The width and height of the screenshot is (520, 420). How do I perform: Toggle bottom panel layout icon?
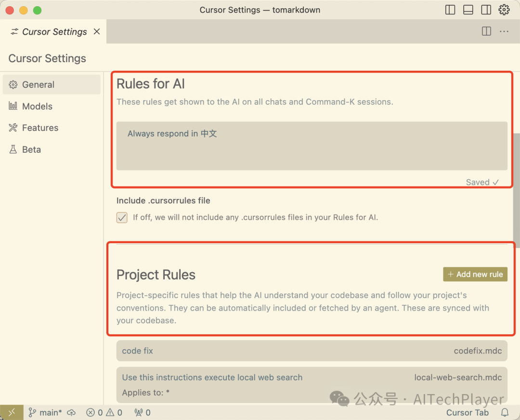point(468,10)
